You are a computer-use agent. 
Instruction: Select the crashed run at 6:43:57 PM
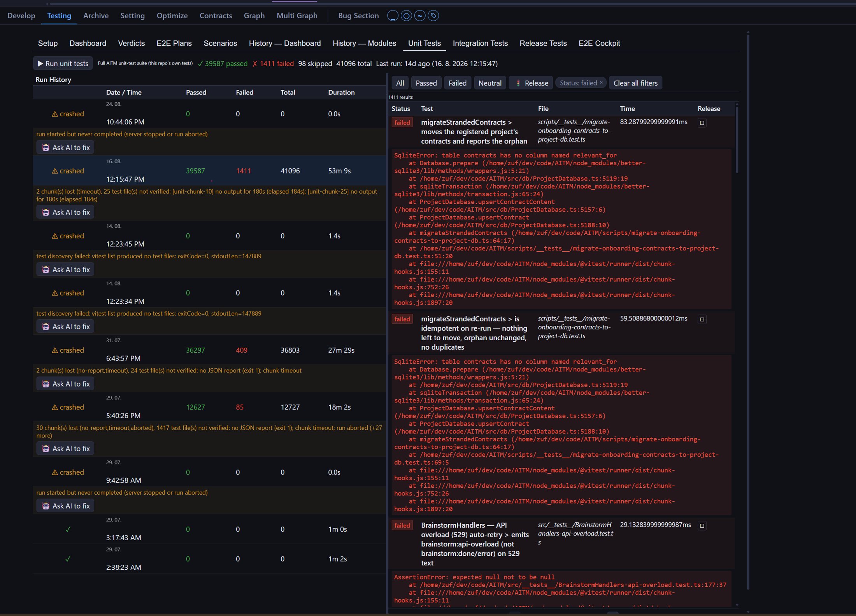[209, 350]
